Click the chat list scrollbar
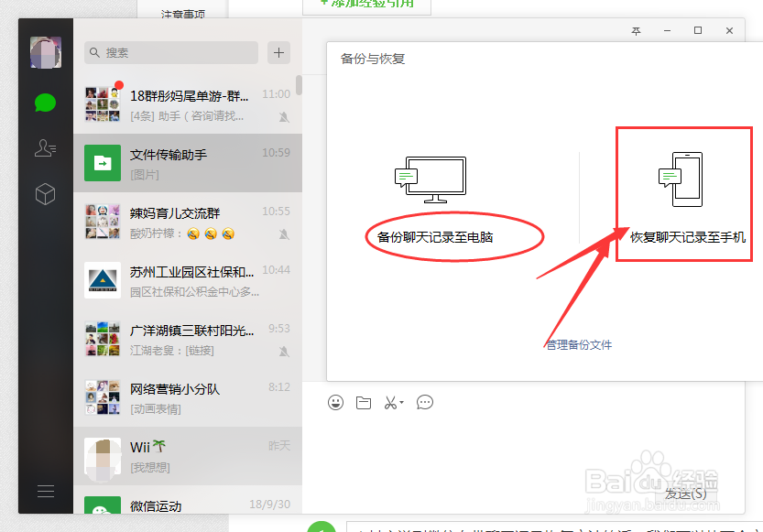The width and height of the screenshot is (763, 532). (299, 85)
